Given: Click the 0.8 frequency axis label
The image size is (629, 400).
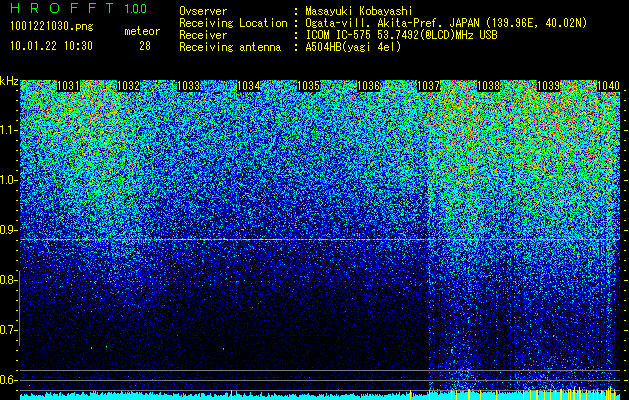Looking at the screenshot, I should coord(9,280).
